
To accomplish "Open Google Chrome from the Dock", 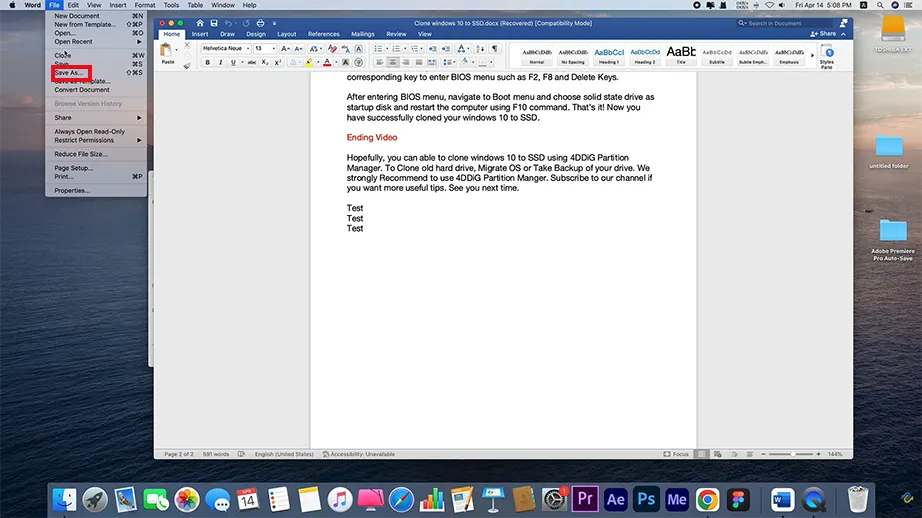I will click(x=707, y=500).
